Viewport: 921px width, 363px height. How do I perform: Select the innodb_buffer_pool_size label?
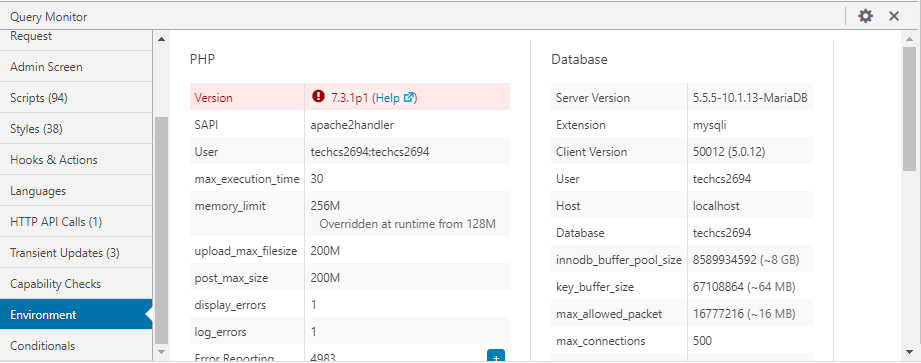[x=619, y=260]
